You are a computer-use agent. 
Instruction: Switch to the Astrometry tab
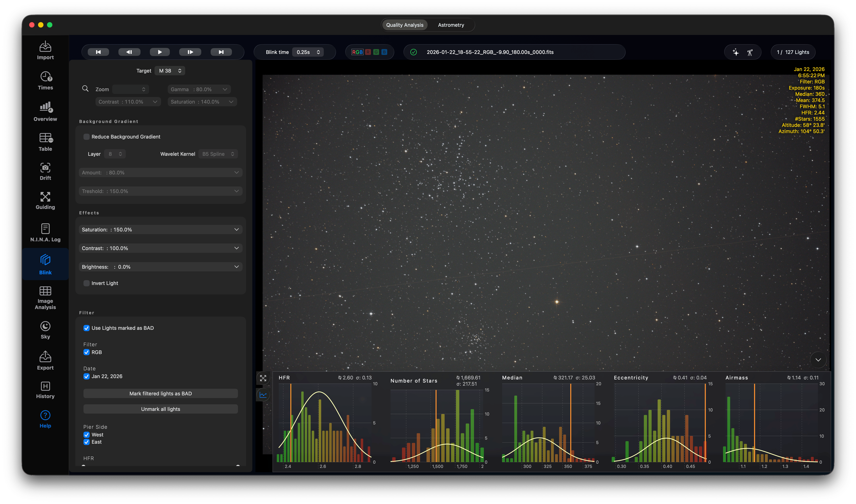coord(451,25)
